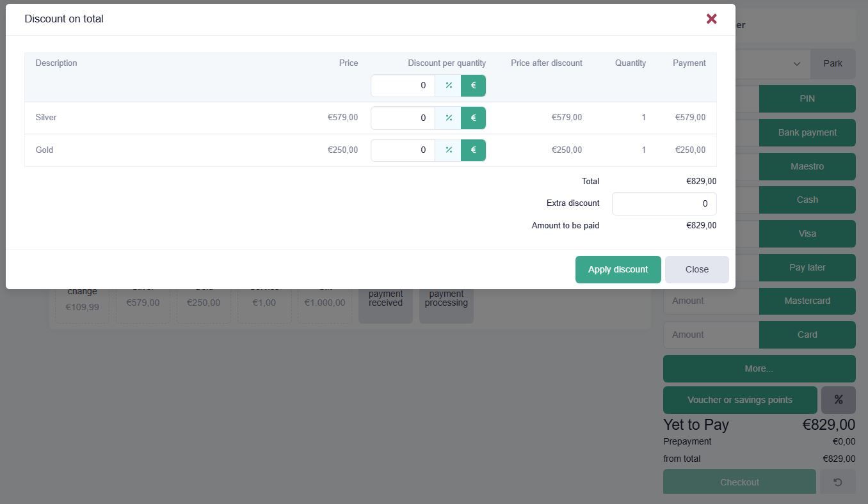Click the Payment column header

click(689, 63)
